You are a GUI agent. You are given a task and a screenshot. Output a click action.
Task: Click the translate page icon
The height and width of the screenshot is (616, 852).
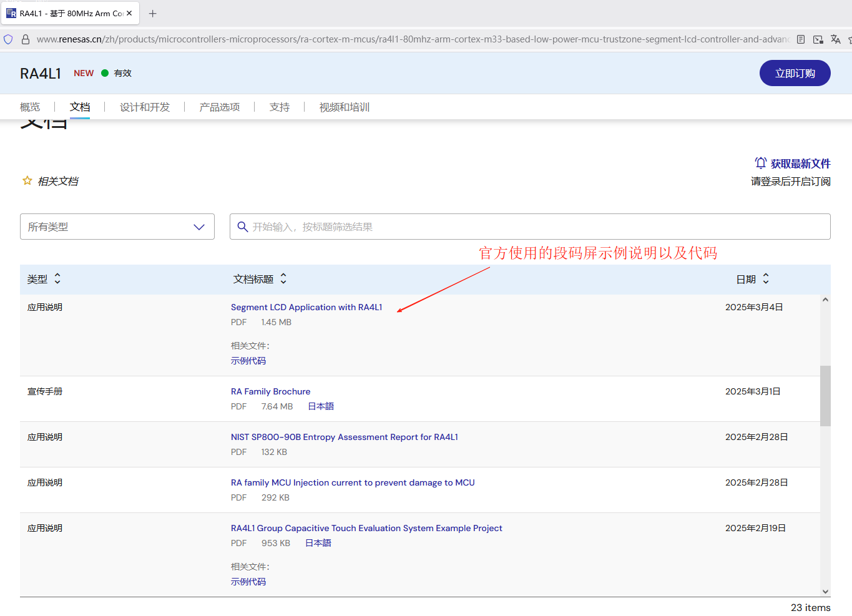(x=836, y=39)
